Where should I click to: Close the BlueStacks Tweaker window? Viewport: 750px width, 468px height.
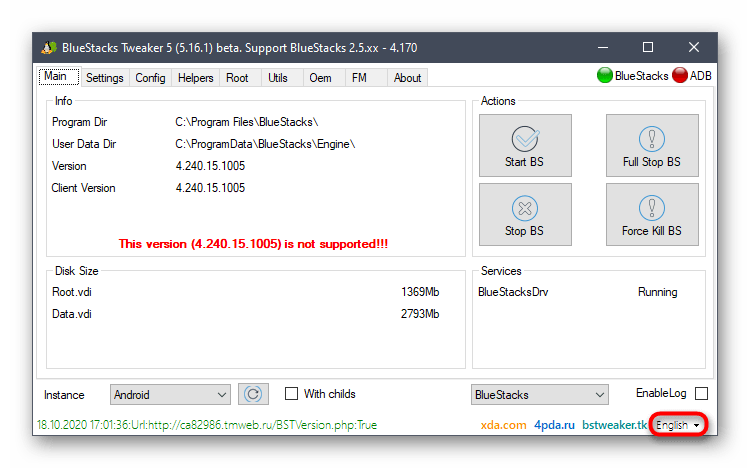click(x=694, y=47)
